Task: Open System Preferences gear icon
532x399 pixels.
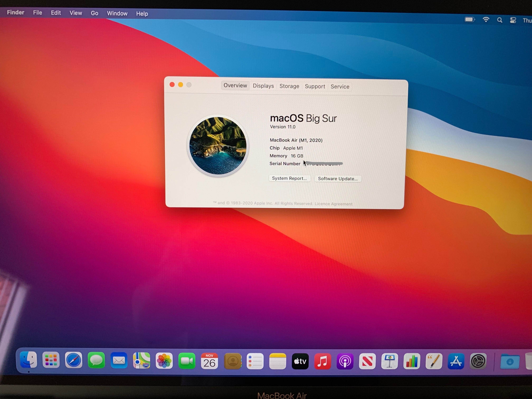Action: coord(478,361)
